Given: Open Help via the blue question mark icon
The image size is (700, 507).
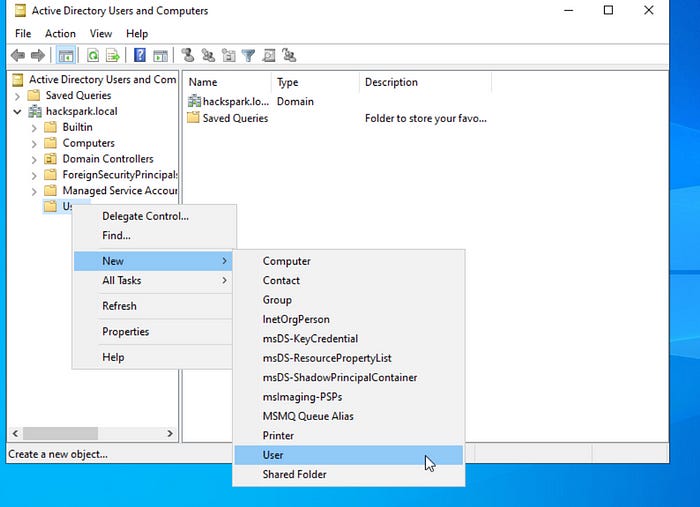Looking at the screenshot, I should tap(140, 56).
